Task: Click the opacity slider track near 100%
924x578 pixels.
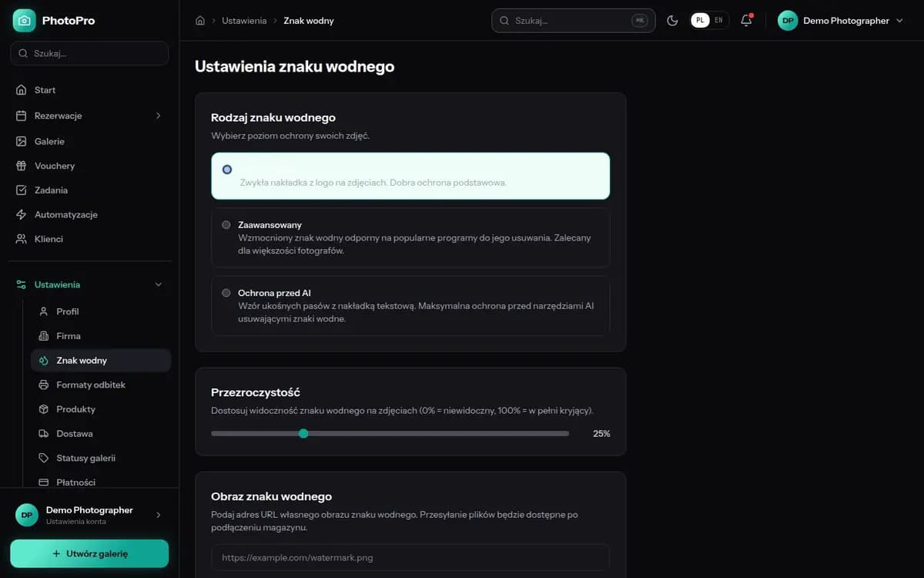Action: click(x=565, y=433)
